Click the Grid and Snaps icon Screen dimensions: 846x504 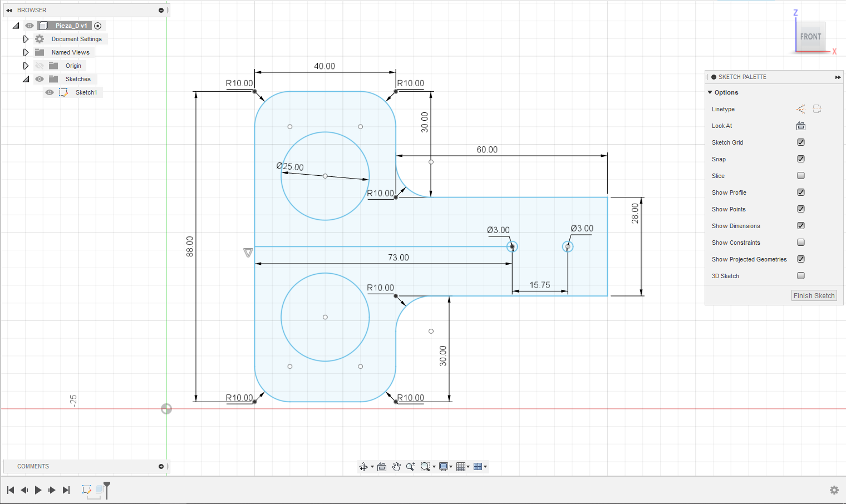coord(461,467)
